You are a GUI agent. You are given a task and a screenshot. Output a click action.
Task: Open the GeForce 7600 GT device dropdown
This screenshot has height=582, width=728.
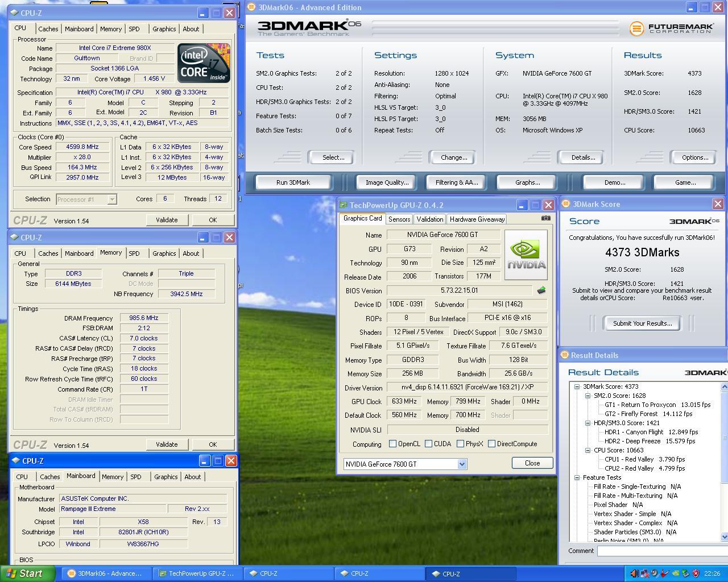pyautogui.click(x=462, y=464)
